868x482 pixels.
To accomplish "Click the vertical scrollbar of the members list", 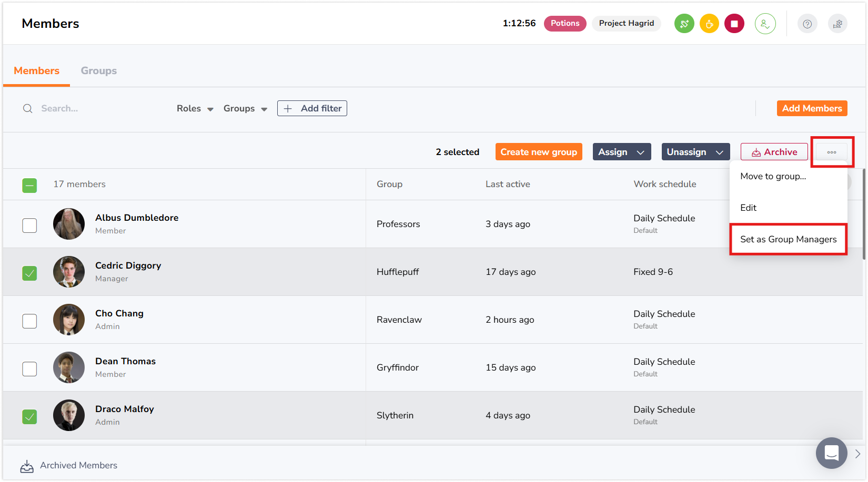I will [x=864, y=214].
